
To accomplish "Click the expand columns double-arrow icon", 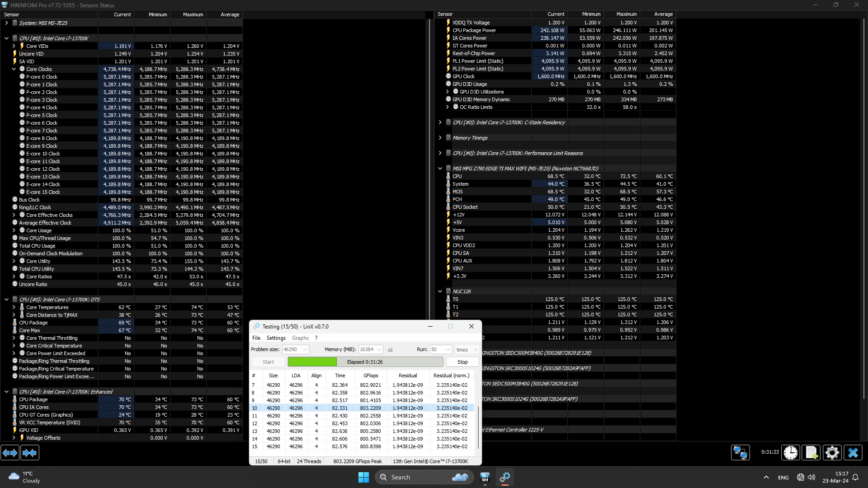I will 10,452.
